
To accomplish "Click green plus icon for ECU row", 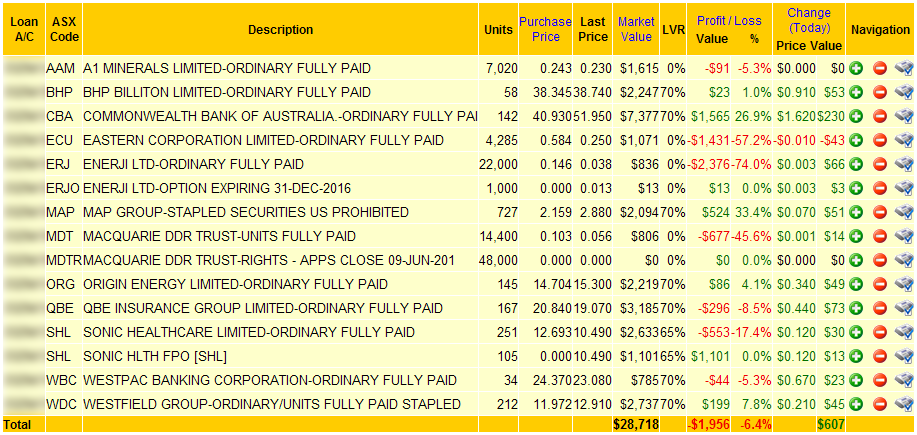I will coord(856,141).
